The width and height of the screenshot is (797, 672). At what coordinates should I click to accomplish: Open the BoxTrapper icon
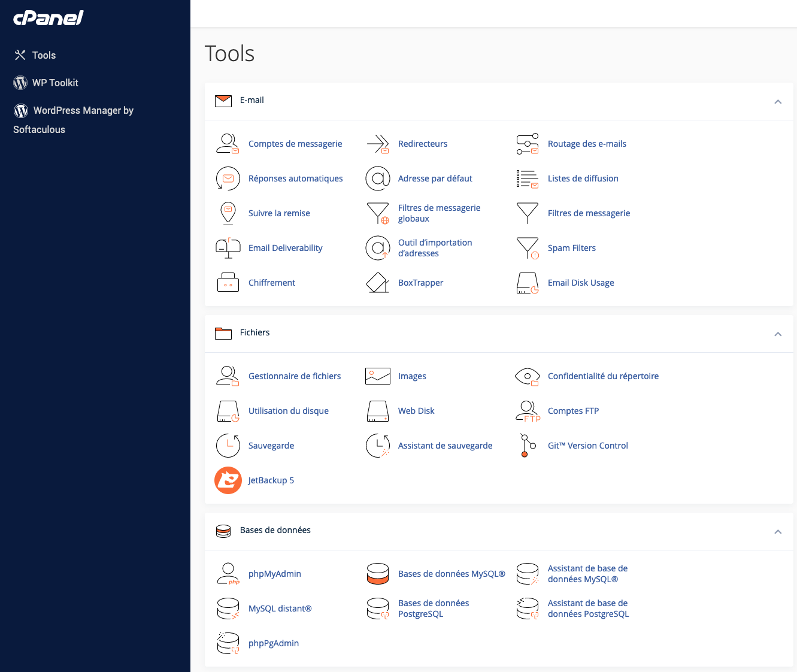pyautogui.click(x=378, y=283)
